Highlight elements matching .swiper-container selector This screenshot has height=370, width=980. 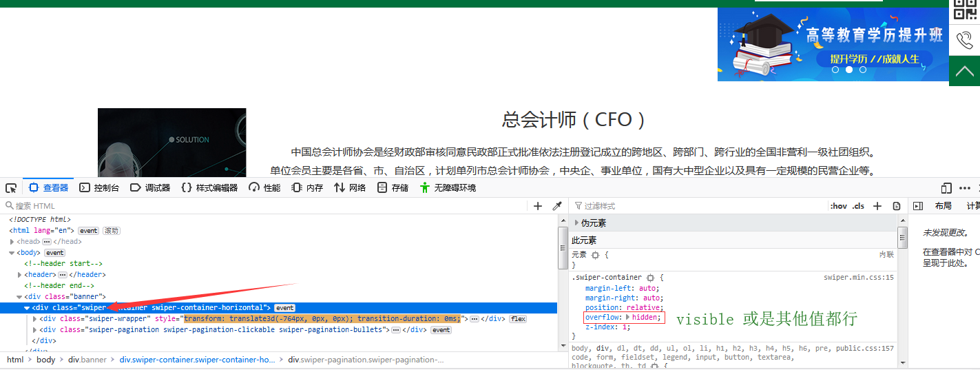(x=649, y=278)
